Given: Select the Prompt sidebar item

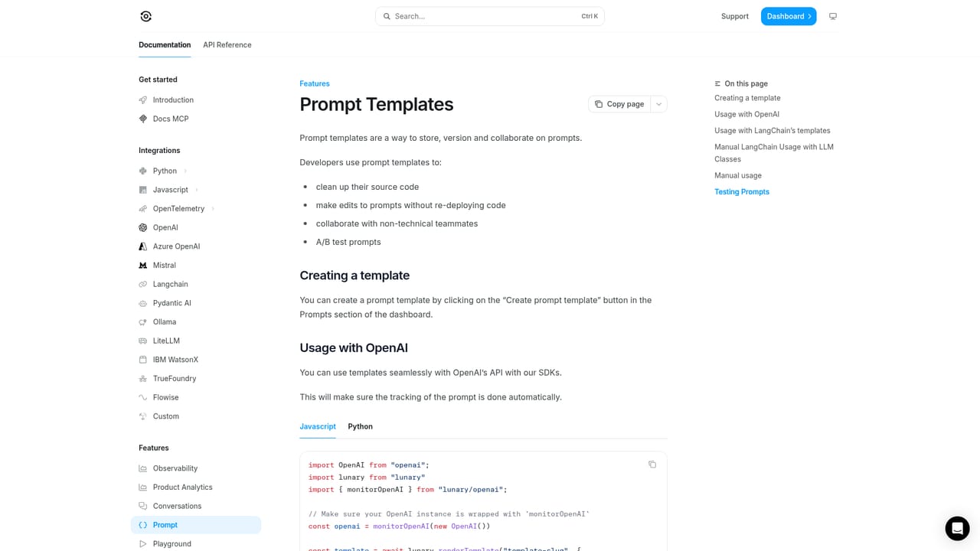Looking at the screenshot, I should coord(196,525).
